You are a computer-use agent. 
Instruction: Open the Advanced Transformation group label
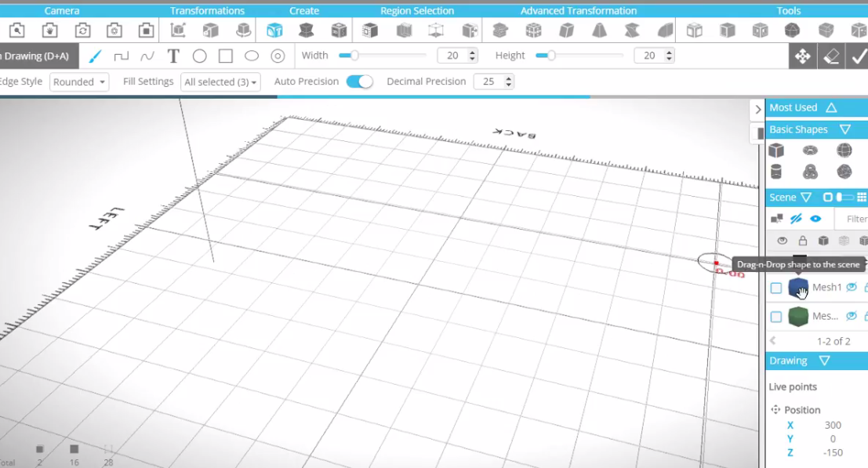click(579, 10)
